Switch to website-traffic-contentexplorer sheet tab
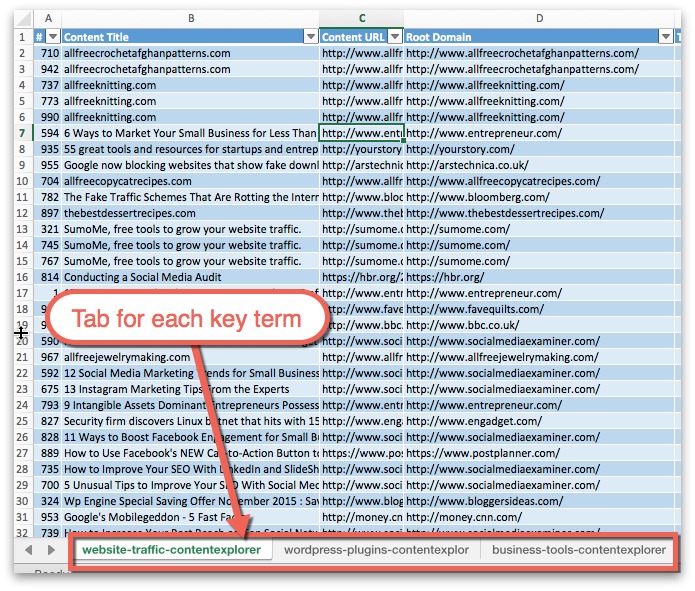695x591 pixels. (172, 550)
